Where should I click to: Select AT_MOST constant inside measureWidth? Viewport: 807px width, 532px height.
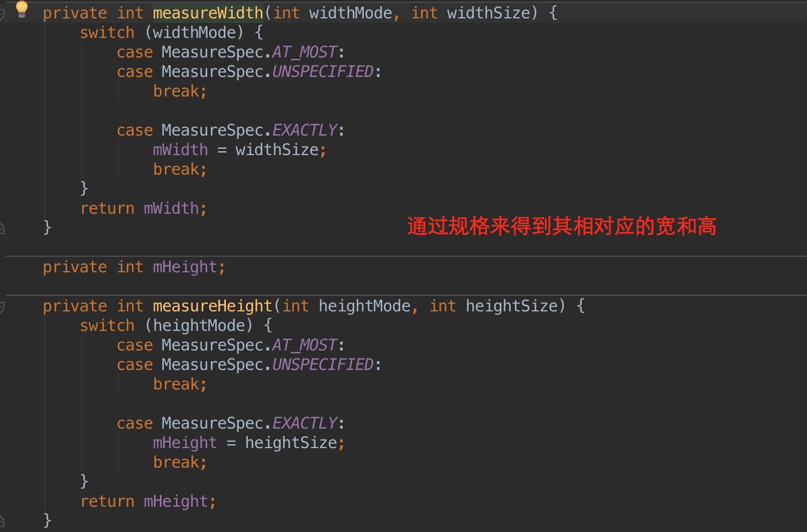click(305, 52)
